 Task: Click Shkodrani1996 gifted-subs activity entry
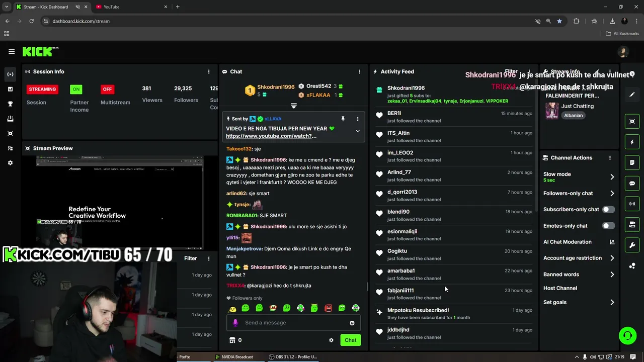454,94
